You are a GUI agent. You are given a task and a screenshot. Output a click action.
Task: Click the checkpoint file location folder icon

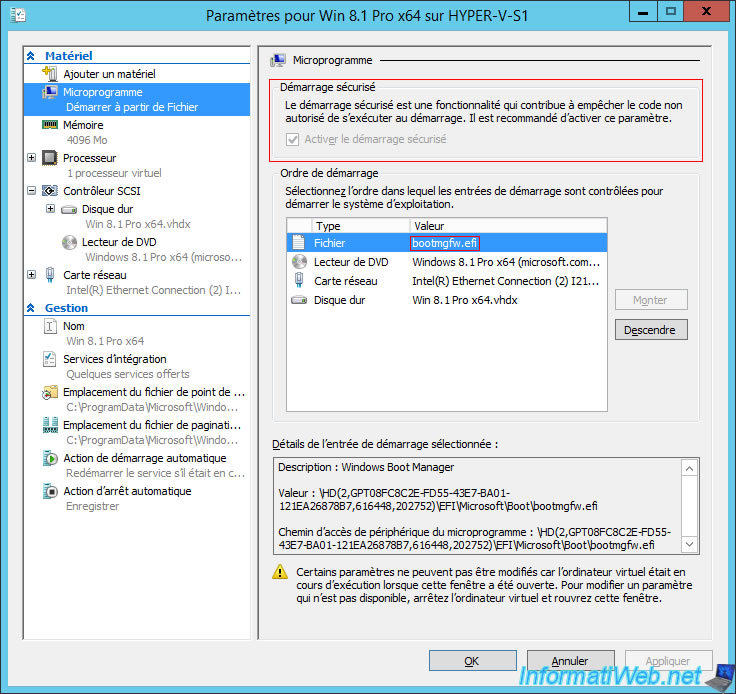50,392
